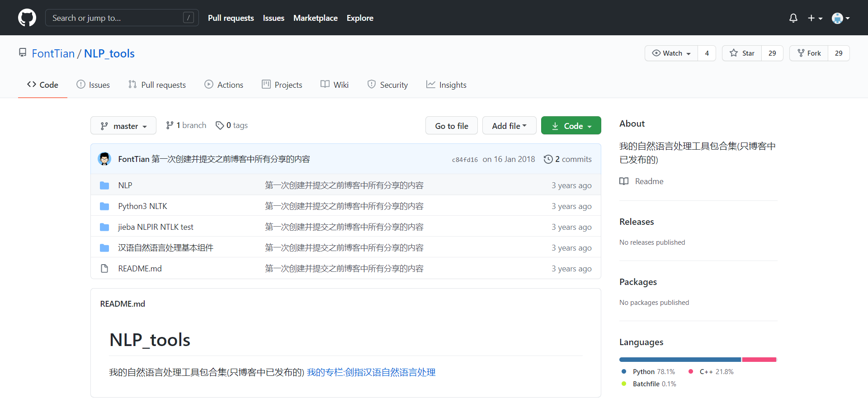Open the NLP_tools repository link

(109, 53)
